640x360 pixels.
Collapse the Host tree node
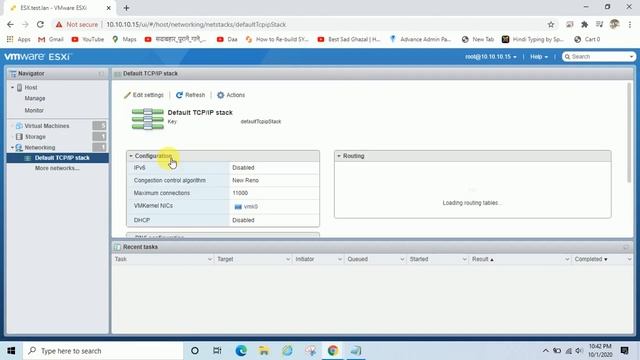click(x=12, y=87)
